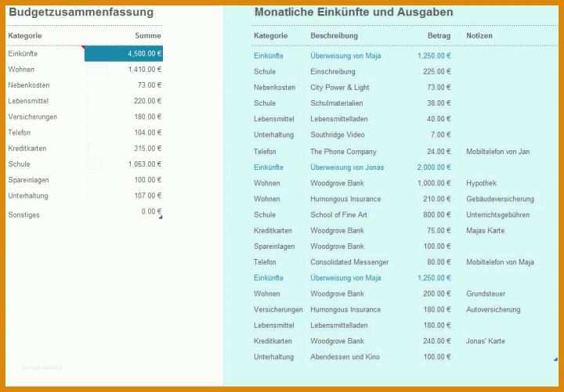Click the red comment indicator on Einkünfte cell
The height and width of the screenshot is (392, 564).
point(84,47)
